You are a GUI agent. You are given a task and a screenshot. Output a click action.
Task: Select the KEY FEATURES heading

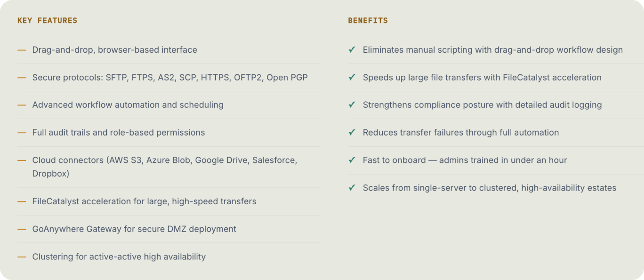click(48, 21)
